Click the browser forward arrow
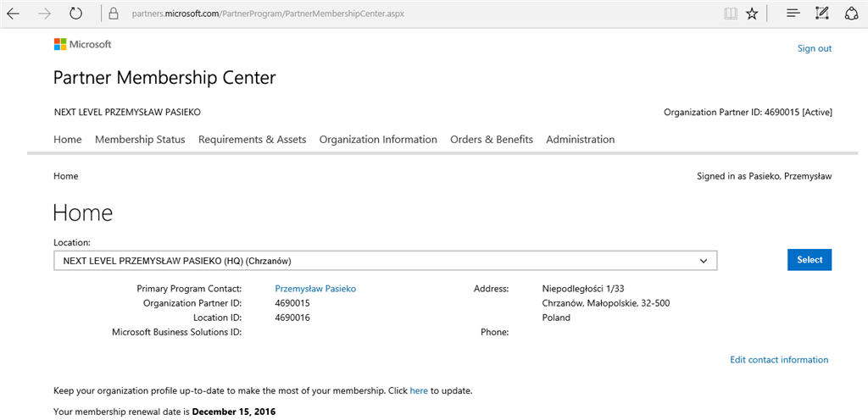Image resolution: width=868 pixels, height=420 pixels. 44,14
